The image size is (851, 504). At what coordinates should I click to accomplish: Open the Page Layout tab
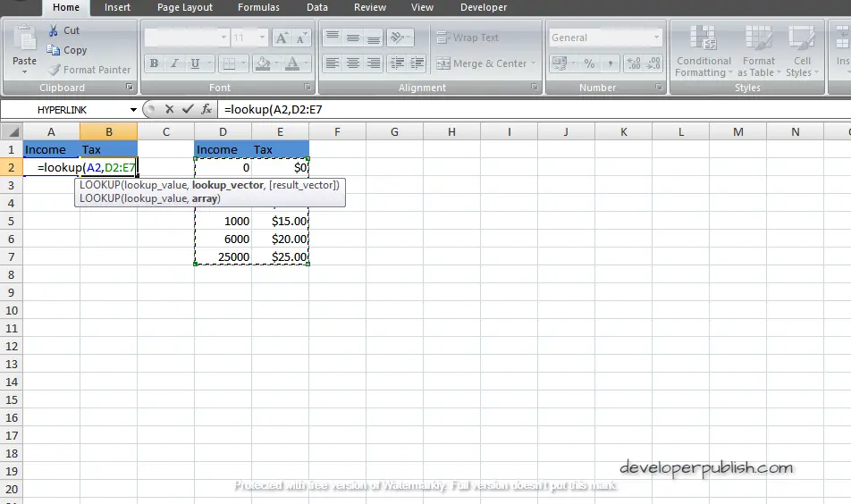(x=184, y=7)
